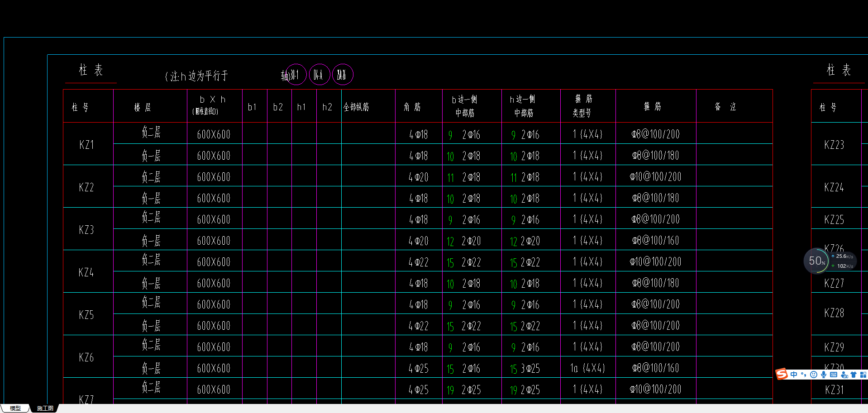
Task: Open the soft keyboard icon
Action: 834,375
